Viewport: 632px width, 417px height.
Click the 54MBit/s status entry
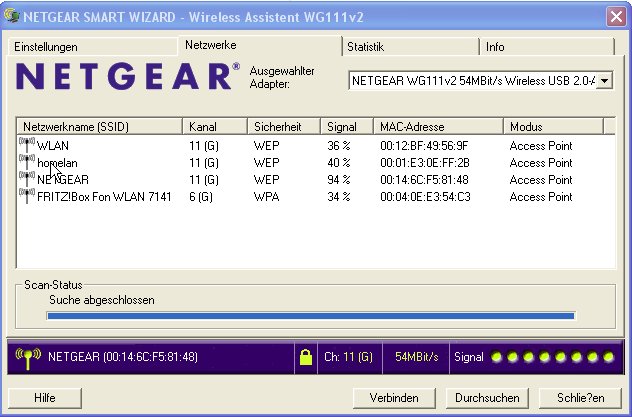coord(416,357)
